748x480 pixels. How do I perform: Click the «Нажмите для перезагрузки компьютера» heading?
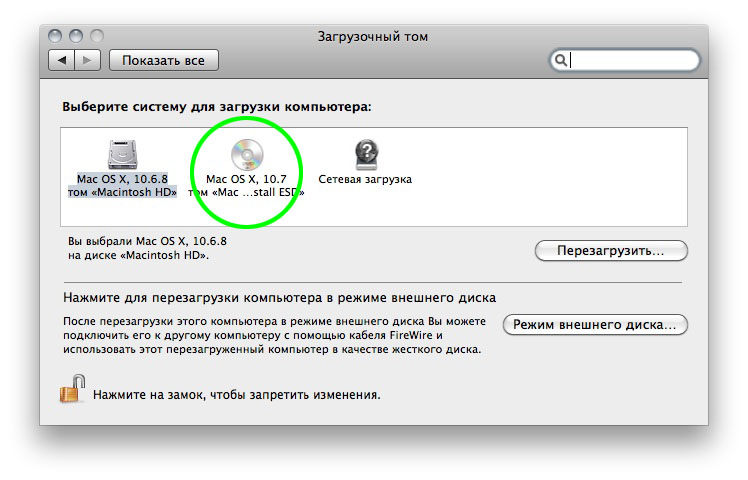(x=279, y=298)
